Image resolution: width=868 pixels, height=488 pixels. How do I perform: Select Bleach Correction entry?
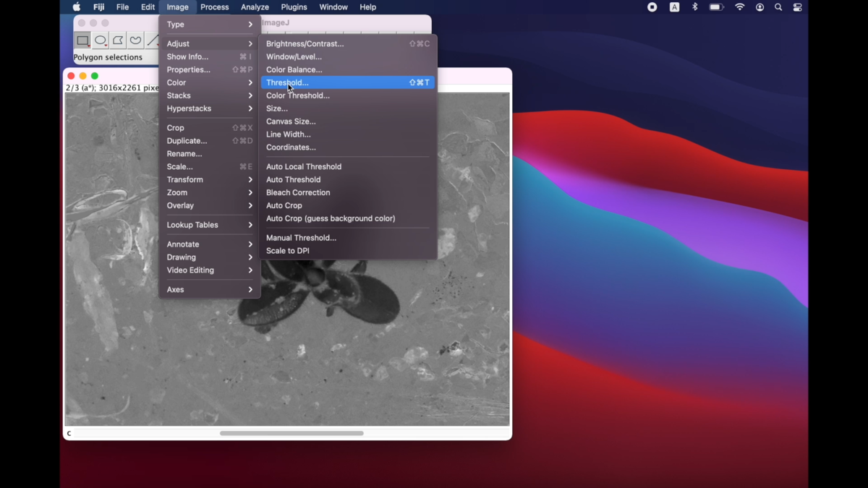click(x=348, y=192)
